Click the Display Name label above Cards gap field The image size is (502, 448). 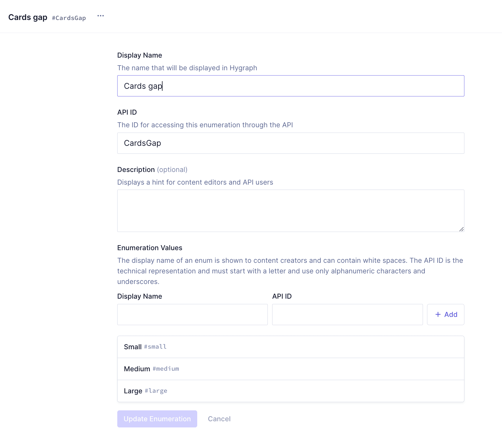[x=140, y=55]
